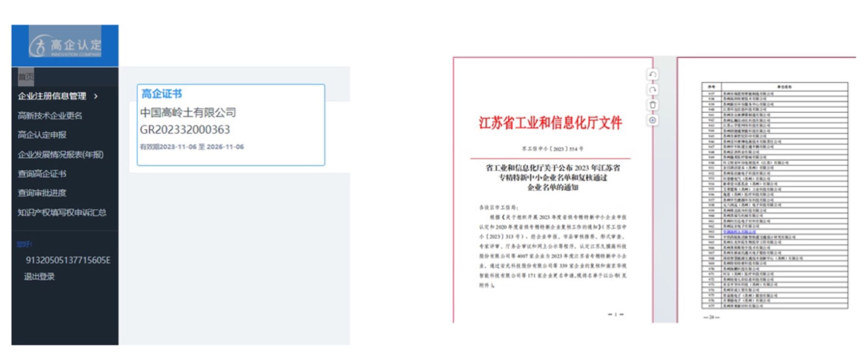This screenshot has height=356, width=868.
Task: Click the 高企认定 logo
Action: coord(65,46)
